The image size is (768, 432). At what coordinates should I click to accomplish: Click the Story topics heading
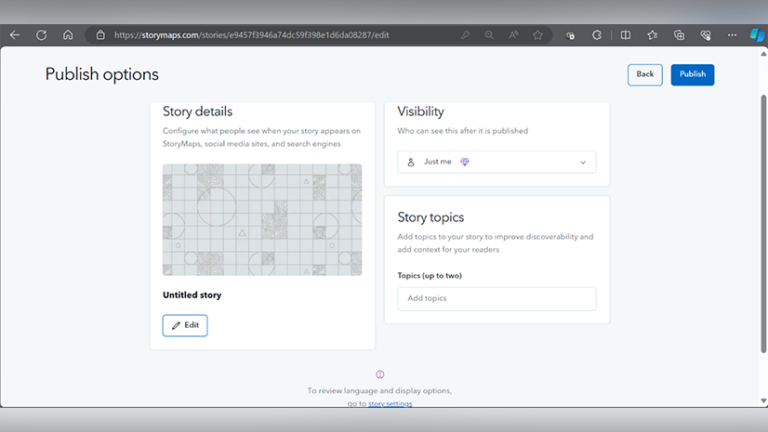point(431,217)
